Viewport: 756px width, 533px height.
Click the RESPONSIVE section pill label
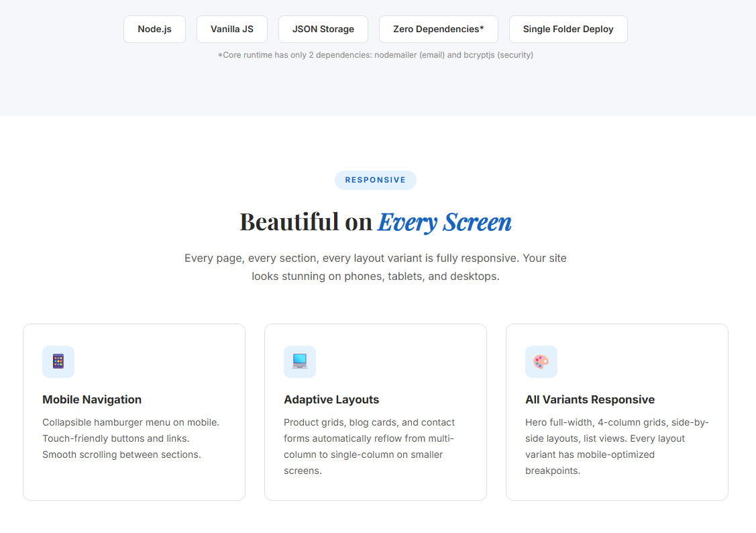[x=376, y=180]
